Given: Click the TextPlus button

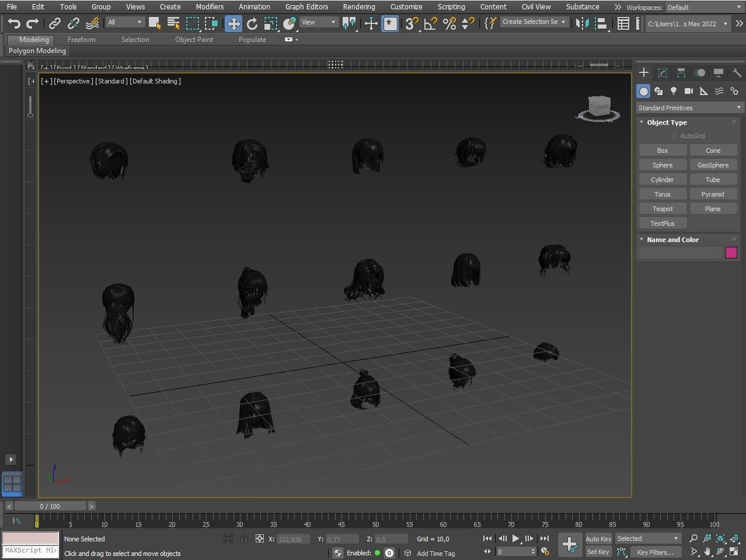Looking at the screenshot, I should (x=663, y=223).
